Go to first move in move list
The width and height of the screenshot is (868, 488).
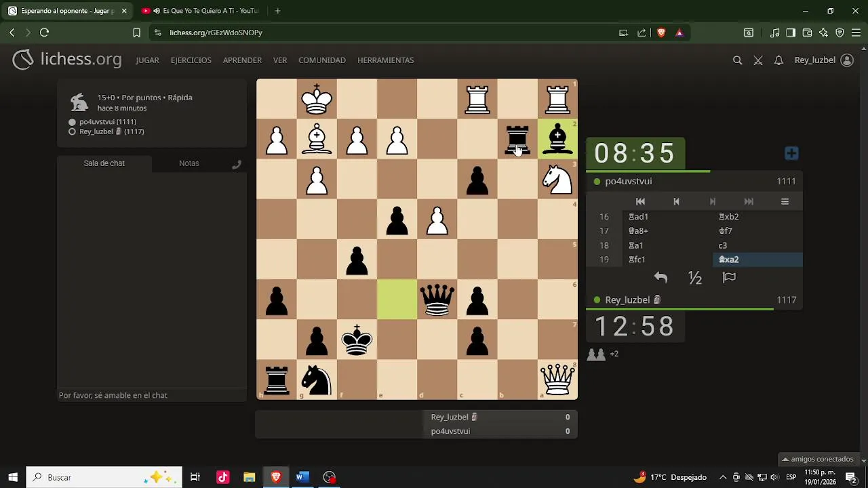tap(640, 201)
